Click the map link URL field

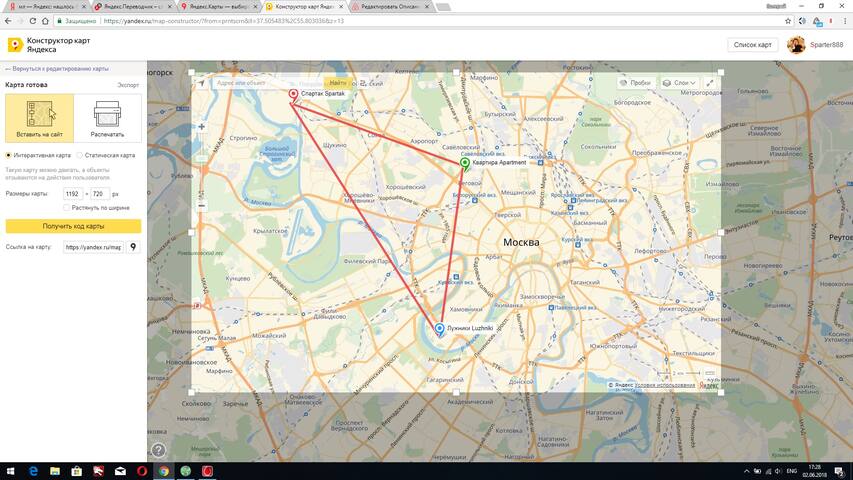(93, 247)
